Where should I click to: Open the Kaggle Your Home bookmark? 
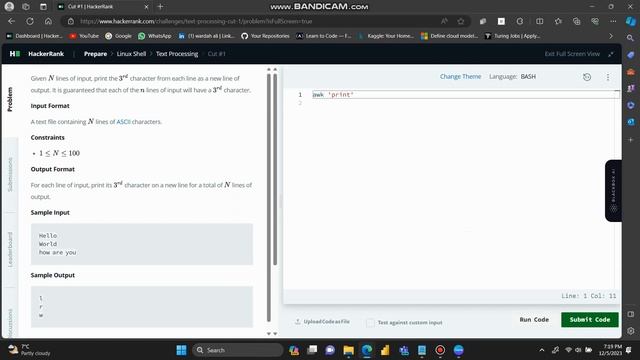click(x=386, y=36)
